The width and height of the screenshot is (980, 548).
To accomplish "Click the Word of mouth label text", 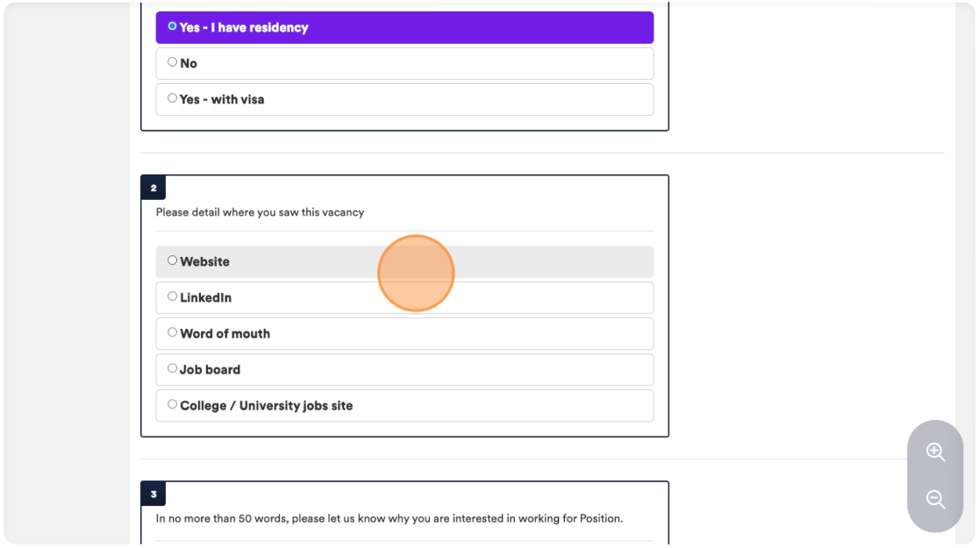I will click(225, 334).
